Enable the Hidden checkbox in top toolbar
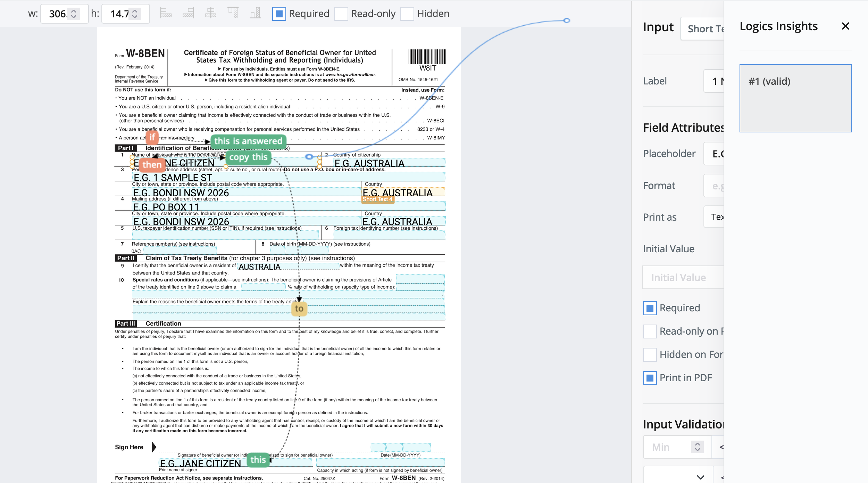This screenshot has width=868, height=483. point(407,14)
